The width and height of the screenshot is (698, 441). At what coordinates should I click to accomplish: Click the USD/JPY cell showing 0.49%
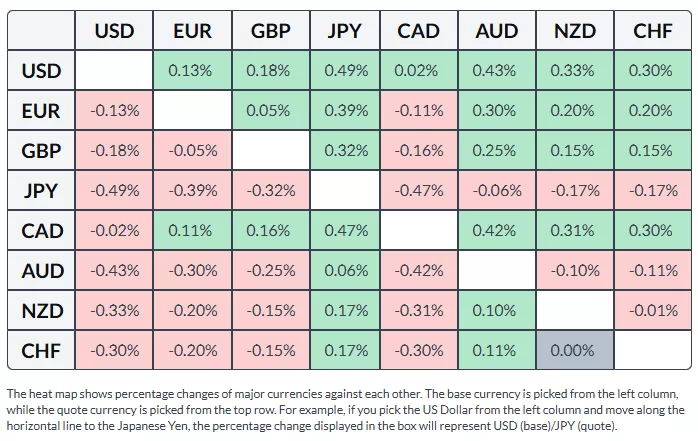345,71
